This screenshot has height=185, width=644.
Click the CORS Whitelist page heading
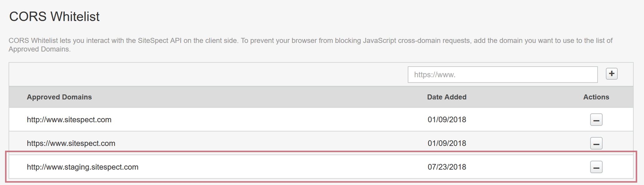(54, 17)
